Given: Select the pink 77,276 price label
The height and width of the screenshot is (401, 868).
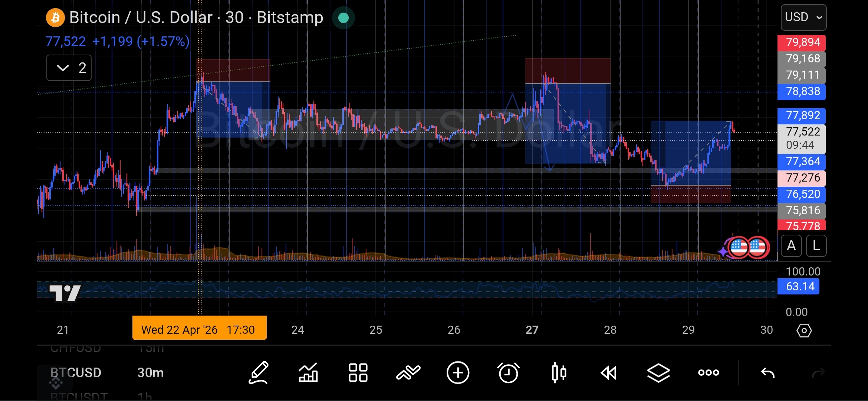Looking at the screenshot, I should coord(802,178).
